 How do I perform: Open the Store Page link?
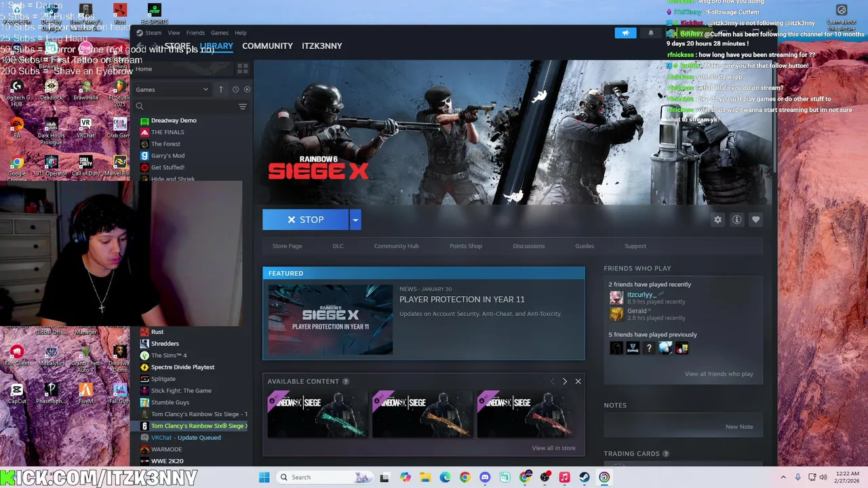coord(287,246)
